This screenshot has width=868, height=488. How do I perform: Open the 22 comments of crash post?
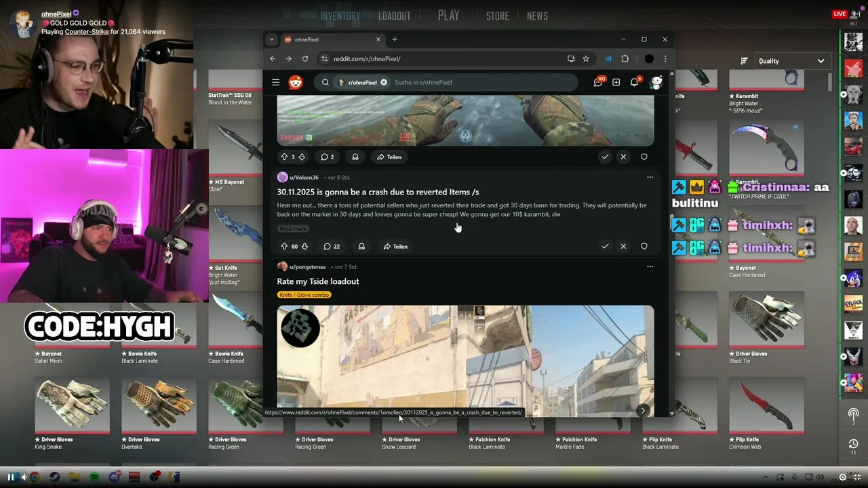(x=332, y=246)
